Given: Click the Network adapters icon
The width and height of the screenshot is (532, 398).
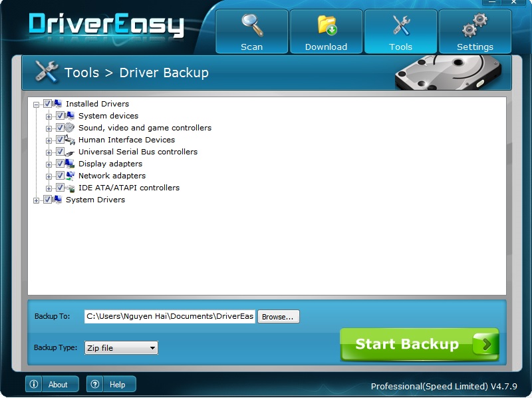Looking at the screenshot, I should 70,176.
